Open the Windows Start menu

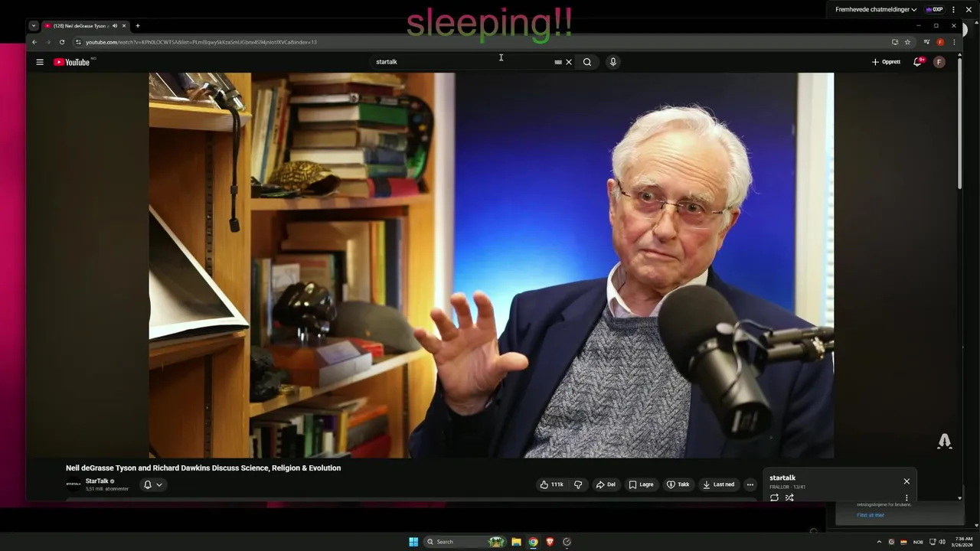413,542
